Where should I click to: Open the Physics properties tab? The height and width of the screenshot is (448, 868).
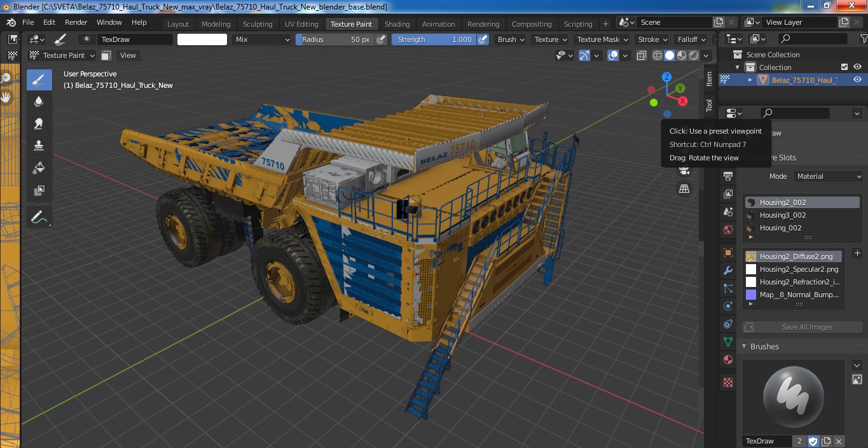tap(728, 306)
